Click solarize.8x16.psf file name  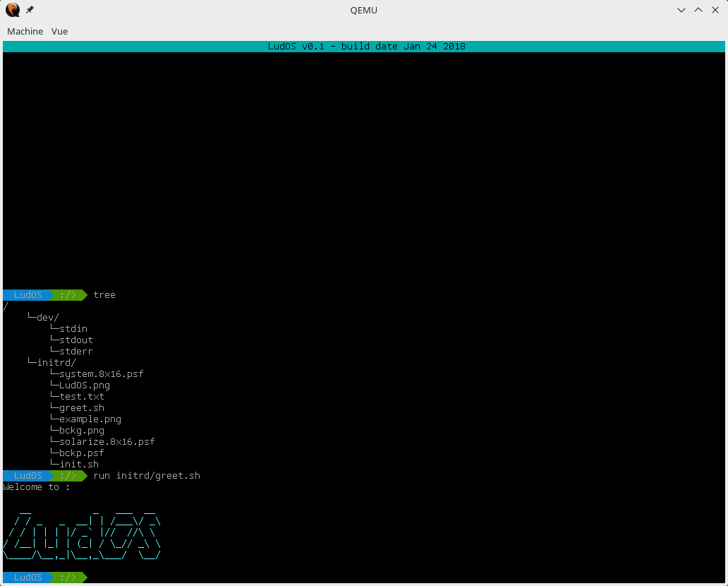107,441
